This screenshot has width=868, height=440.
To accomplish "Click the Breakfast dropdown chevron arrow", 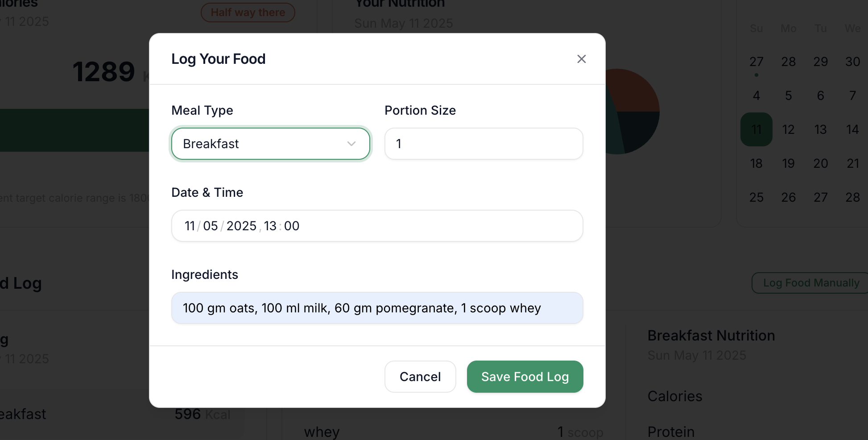I will pyautogui.click(x=351, y=144).
